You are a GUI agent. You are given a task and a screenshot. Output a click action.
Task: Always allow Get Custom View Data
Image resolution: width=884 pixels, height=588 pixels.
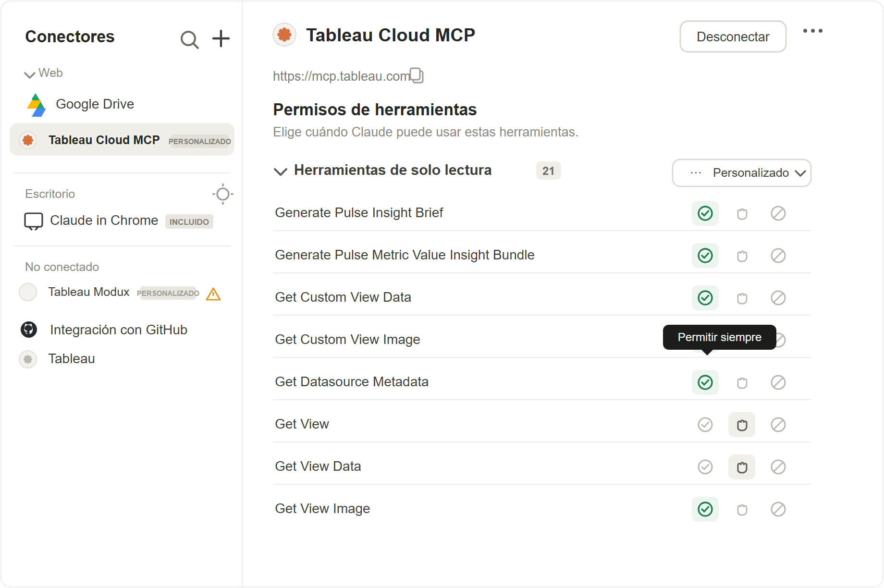705,298
